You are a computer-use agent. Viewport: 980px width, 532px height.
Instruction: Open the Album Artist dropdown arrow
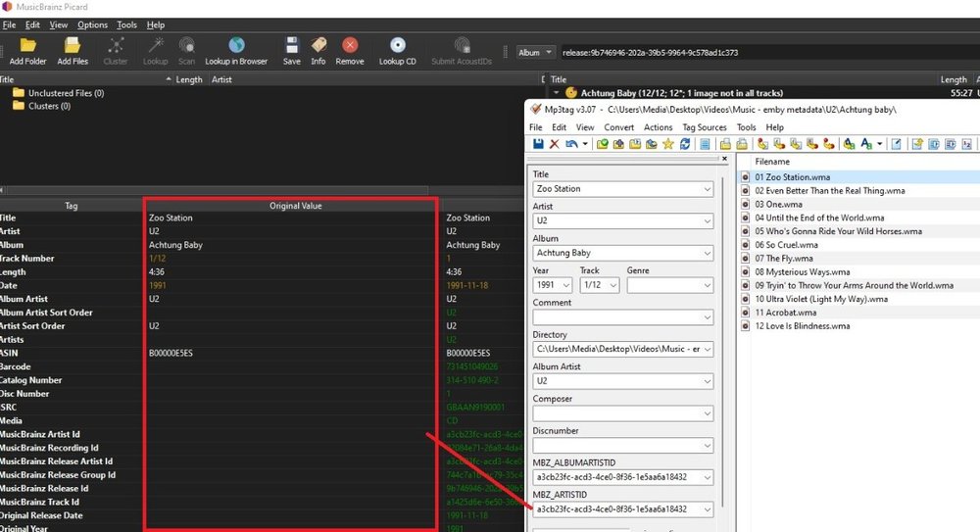coord(707,382)
